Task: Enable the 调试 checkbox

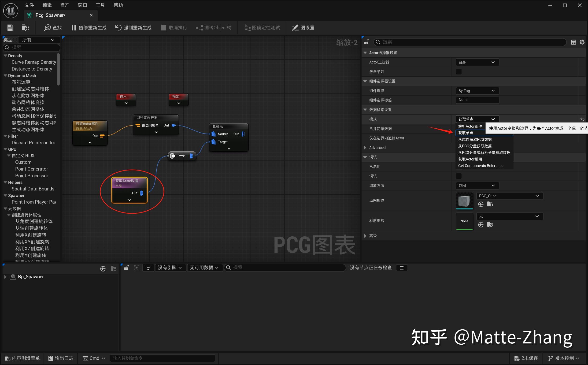Action: [459, 176]
